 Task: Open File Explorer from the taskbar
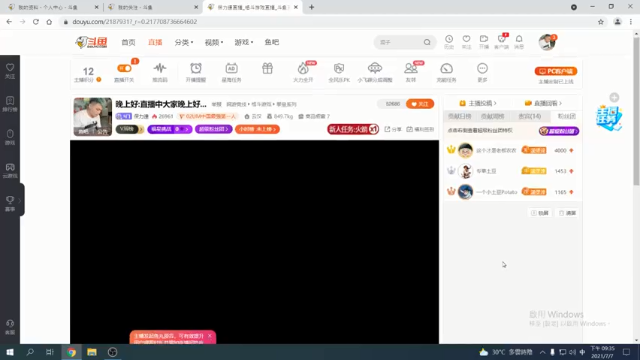point(92,352)
